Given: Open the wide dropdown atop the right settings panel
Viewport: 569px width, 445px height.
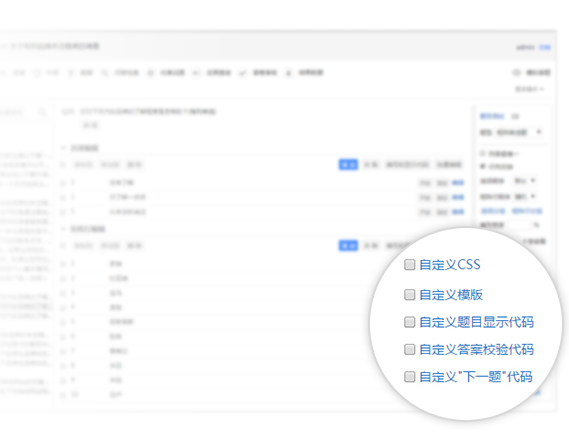Looking at the screenshot, I should [519, 132].
